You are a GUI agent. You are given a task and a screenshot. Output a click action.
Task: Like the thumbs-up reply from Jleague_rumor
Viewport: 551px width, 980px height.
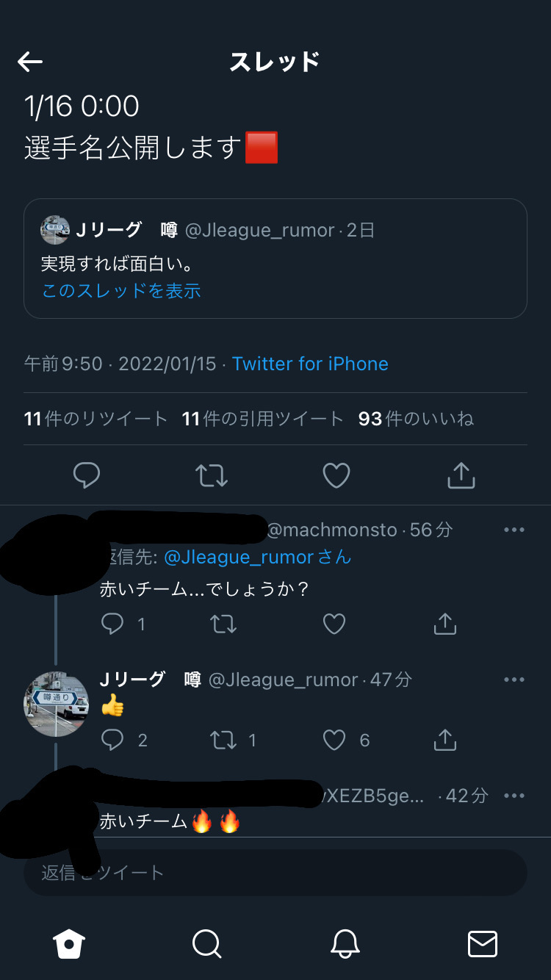tap(334, 740)
